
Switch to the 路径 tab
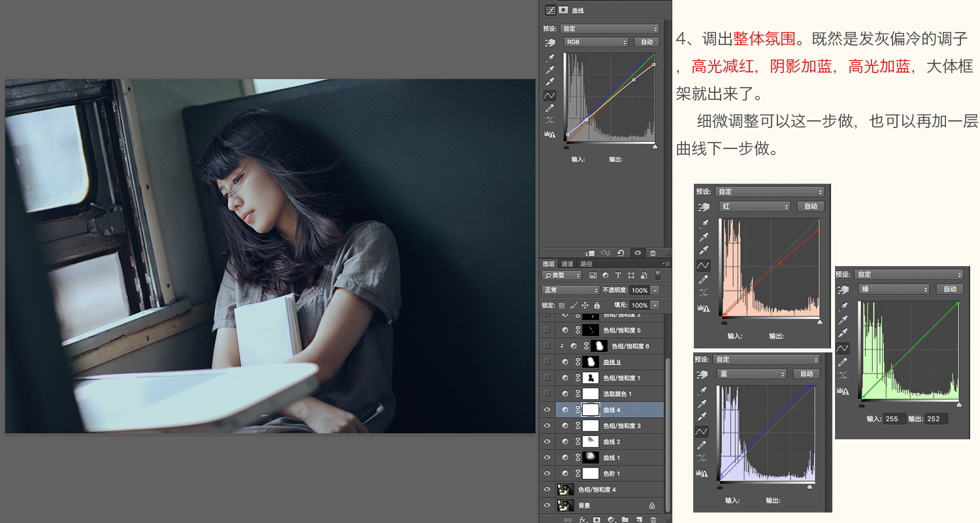[586, 264]
